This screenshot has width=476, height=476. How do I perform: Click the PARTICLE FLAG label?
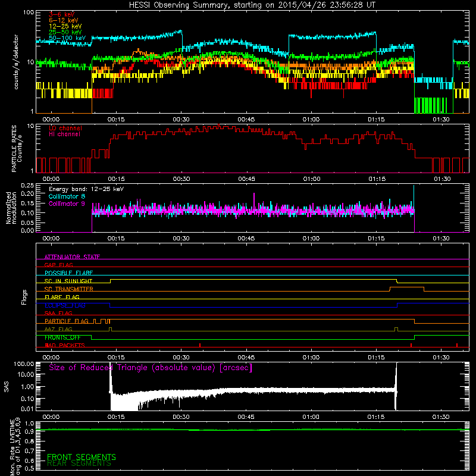67,321
